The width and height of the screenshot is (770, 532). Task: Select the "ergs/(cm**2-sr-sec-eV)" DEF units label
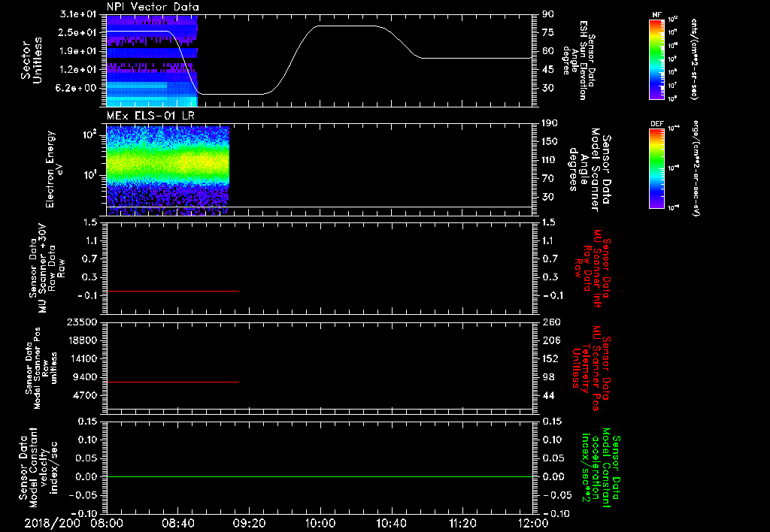click(696, 168)
